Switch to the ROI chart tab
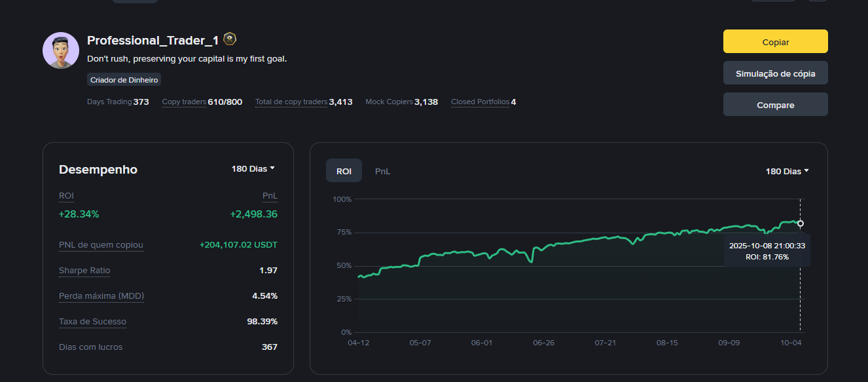The height and width of the screenshot is (382, 868). point(344,171)
